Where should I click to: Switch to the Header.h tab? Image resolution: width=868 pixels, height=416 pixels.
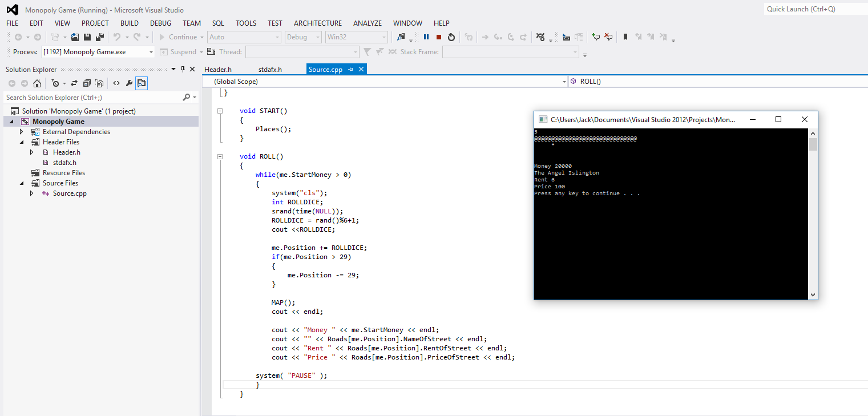coord(218,70)
